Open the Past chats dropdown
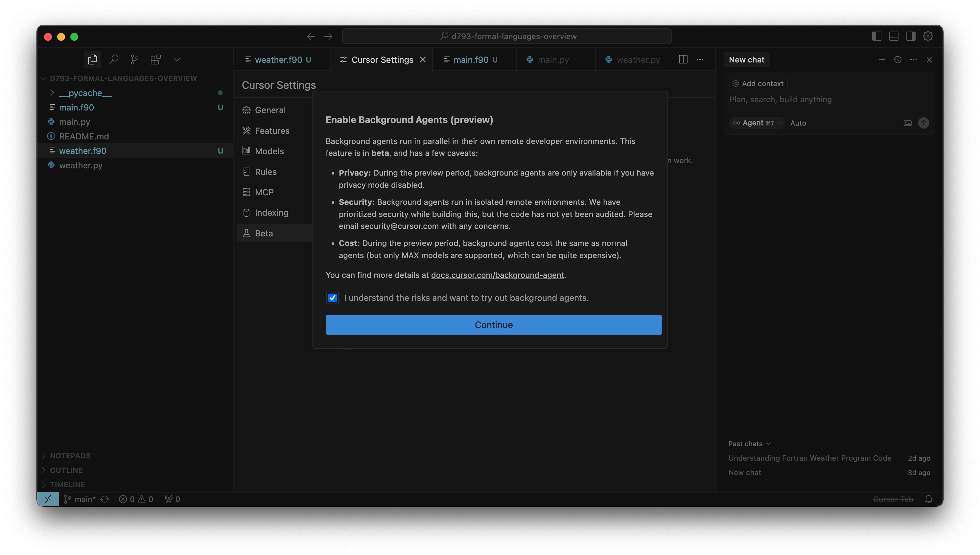This screenshot has width=980, height=555. pyautogui.click(x=749, y=443)
